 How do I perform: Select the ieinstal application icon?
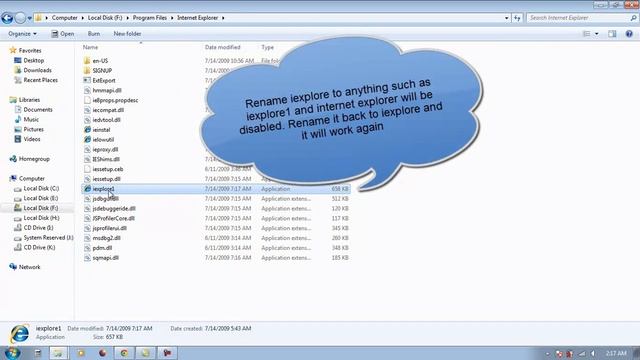click(x=87, y=130)
